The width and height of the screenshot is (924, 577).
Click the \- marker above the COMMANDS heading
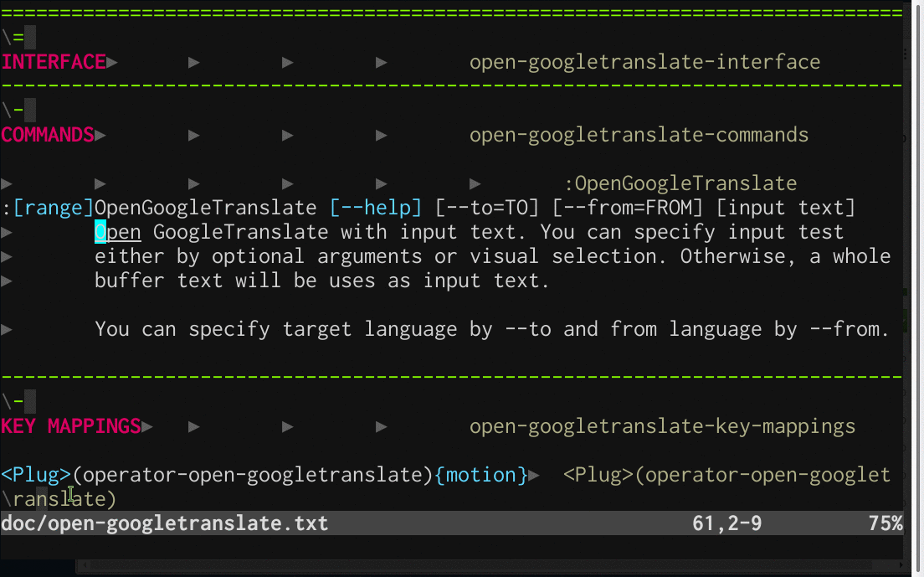13,111
